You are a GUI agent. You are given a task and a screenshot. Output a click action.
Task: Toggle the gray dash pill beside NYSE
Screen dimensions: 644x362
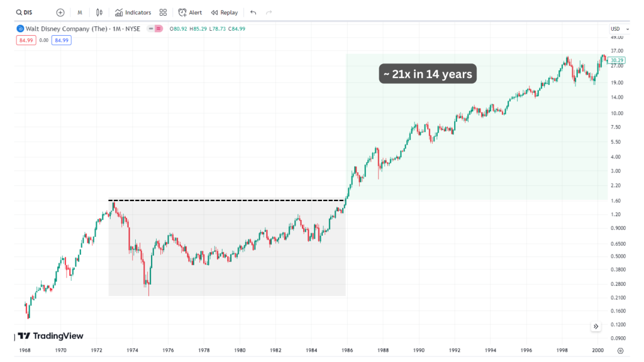(151, 29)
